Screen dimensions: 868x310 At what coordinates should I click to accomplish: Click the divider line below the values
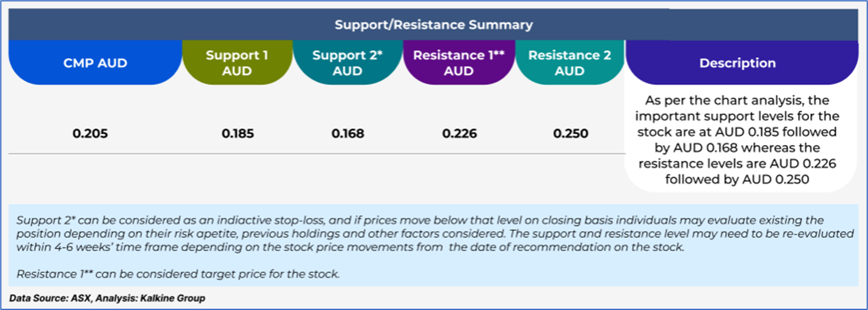point(314,154)
